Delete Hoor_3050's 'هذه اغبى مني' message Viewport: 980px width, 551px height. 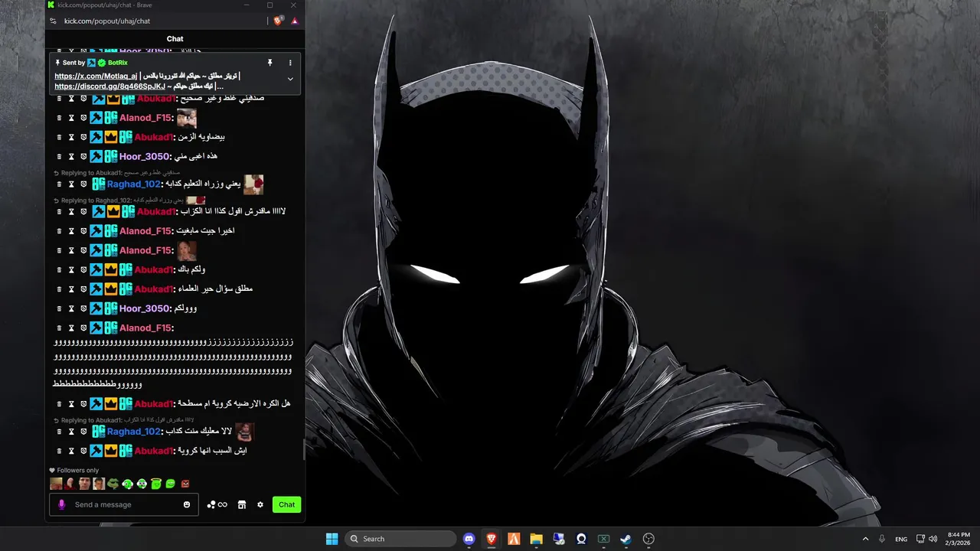tap(59, 156)
